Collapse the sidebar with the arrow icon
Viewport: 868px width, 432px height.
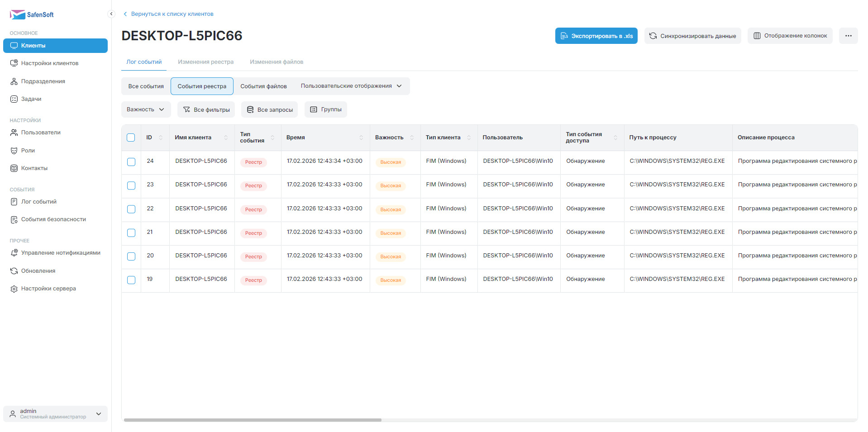point(111,14)
